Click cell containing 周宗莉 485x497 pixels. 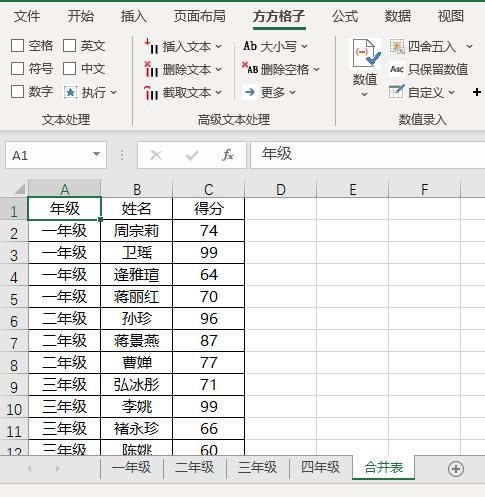click(x=137, y=231)
